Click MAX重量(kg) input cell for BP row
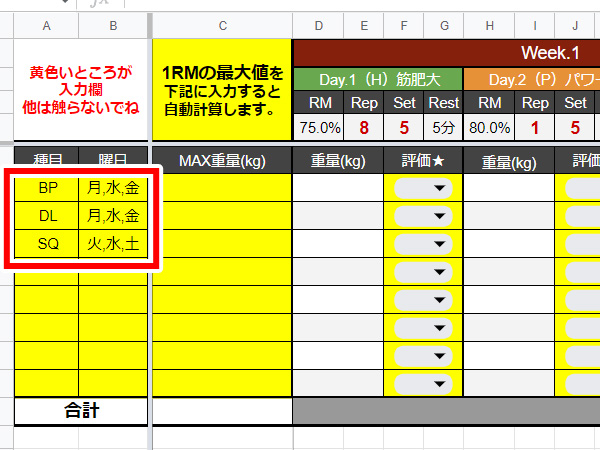 pyautogui.click(x=221, y=188)
